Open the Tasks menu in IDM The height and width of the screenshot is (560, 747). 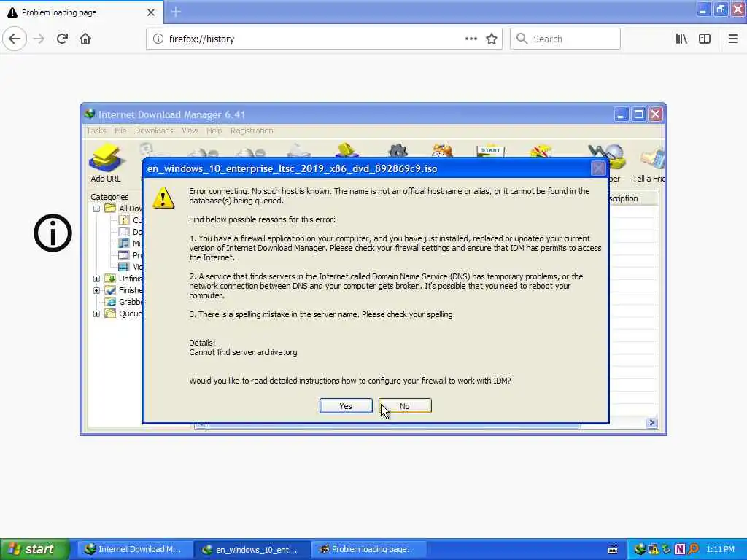[96, 131]
